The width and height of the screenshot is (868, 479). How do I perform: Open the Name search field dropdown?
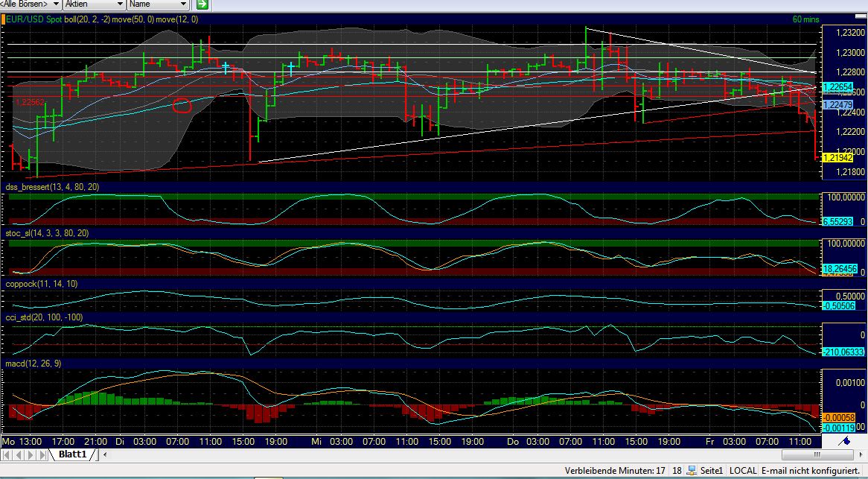[159, 4]
